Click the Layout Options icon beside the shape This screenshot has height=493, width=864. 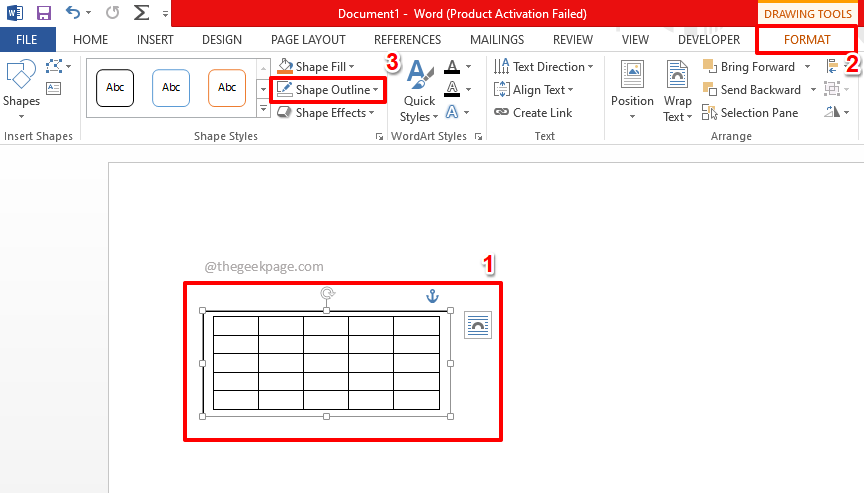tap(478, 325)
